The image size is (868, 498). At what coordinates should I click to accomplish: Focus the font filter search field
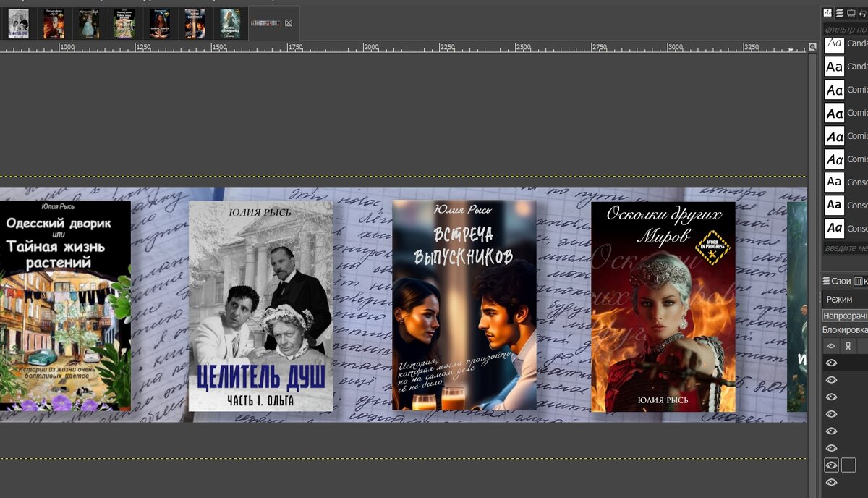846,30
